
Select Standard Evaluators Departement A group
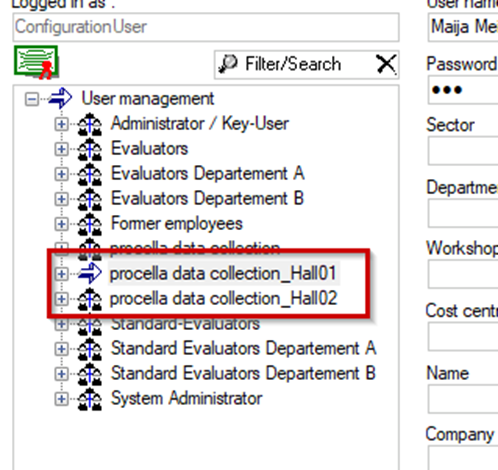coord(244,349)
